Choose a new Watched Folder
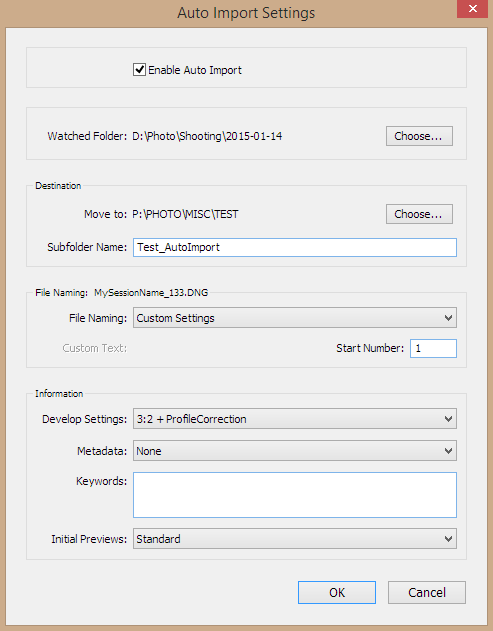Screen dimensions: 493x631 pyautogui.click(x=419, y=136)
